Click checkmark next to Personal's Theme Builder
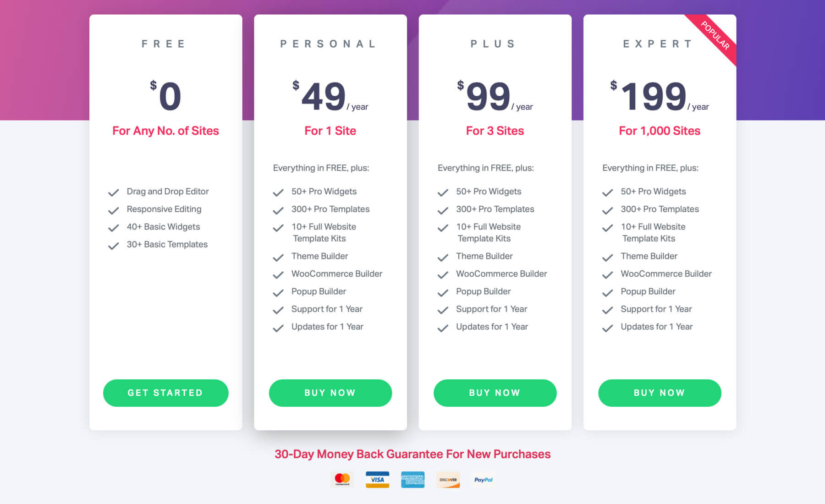Screen dimensions: 825x504 click(278, 257)
